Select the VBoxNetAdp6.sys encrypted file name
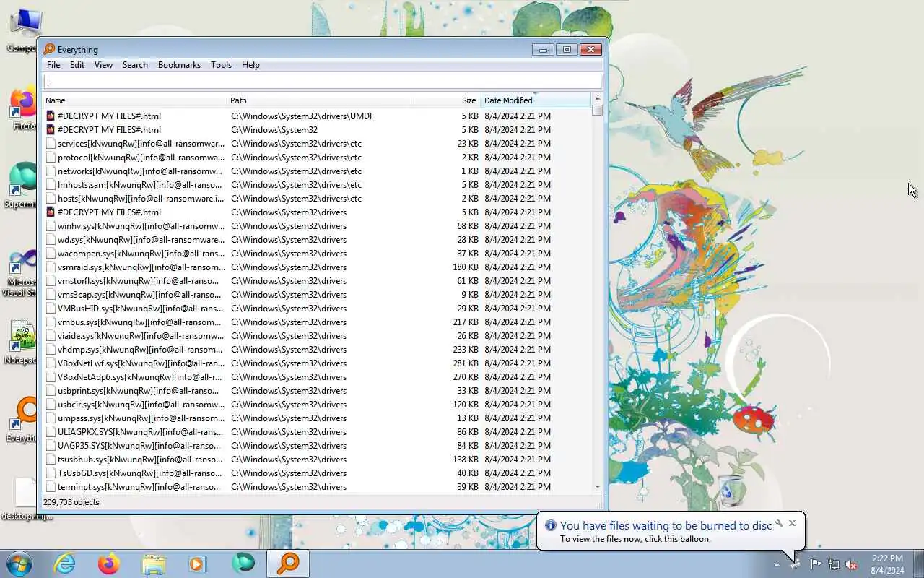 pos(140,376)
